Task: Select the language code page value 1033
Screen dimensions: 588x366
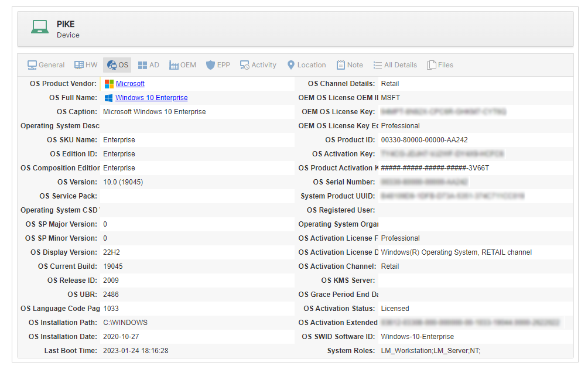Action: 111,309
